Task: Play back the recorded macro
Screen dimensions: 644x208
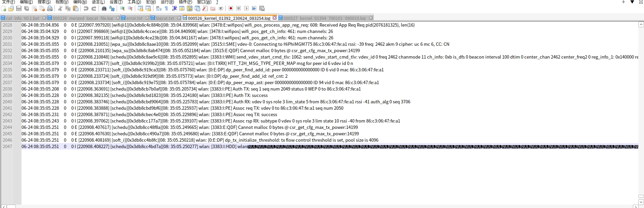Action: pos(247,8)
